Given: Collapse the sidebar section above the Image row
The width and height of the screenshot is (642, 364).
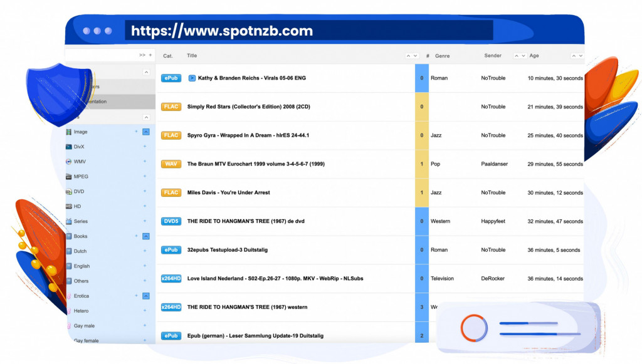Looking at the screenshot, I should tap(146, 117).
